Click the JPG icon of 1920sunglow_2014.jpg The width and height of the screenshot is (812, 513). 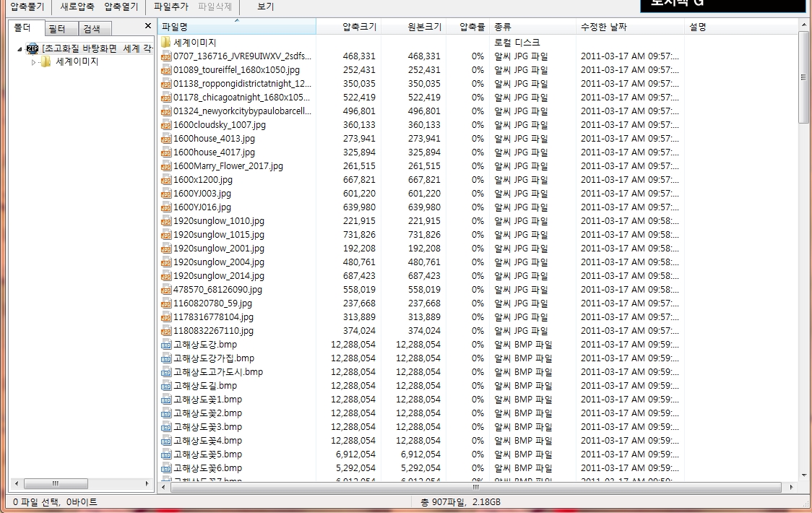pos(166,276)
